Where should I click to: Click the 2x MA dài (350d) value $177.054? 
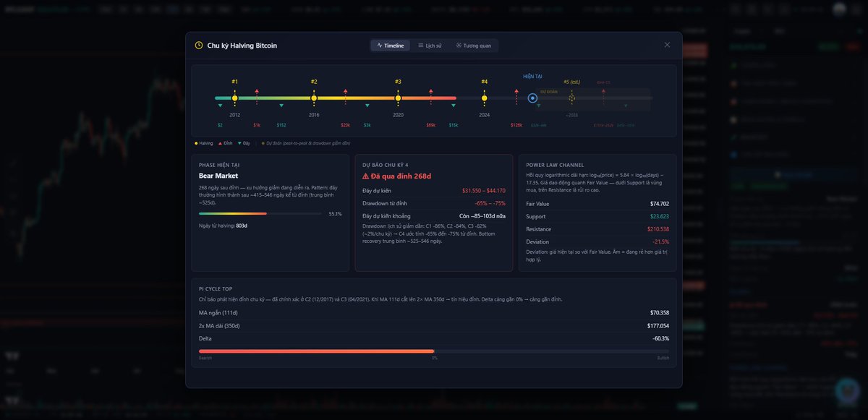point(658,326)
